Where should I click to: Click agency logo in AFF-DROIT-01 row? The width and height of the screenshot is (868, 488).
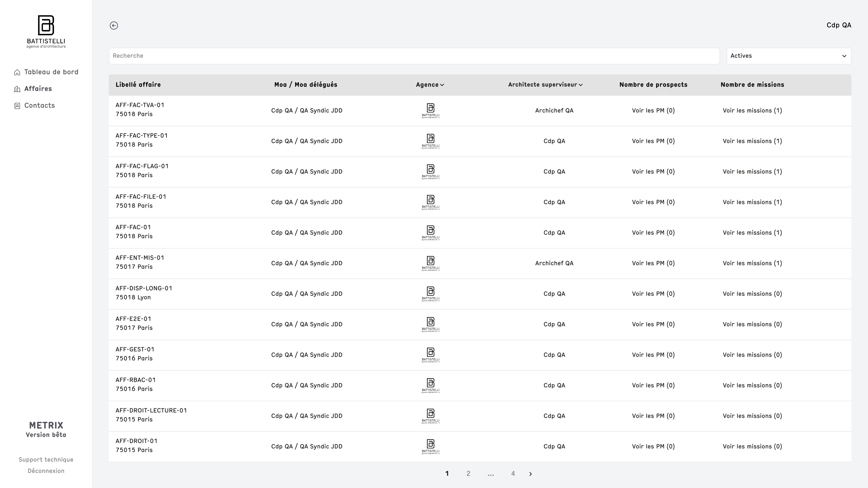pyautogui.click(x=431, y=447)
